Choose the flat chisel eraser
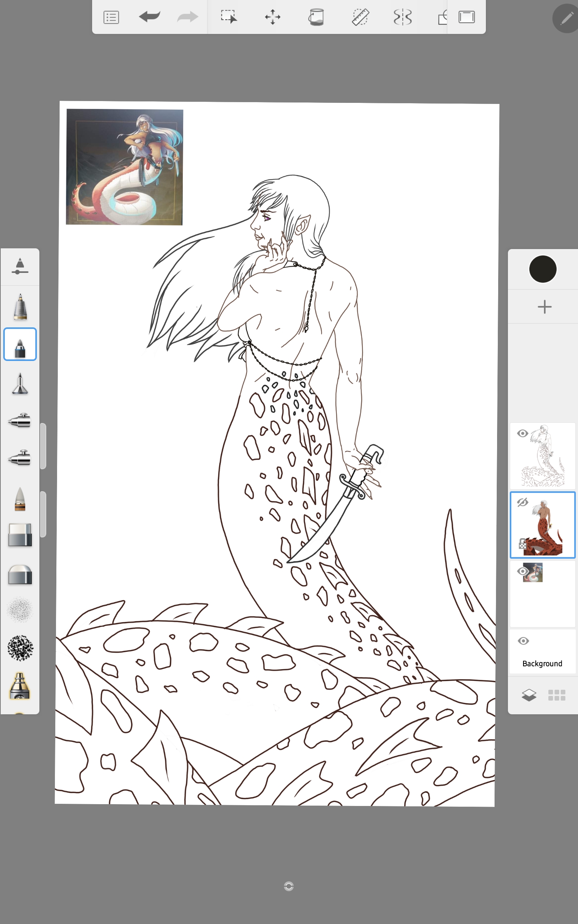 pyautogui.click(x=20, y=535)
